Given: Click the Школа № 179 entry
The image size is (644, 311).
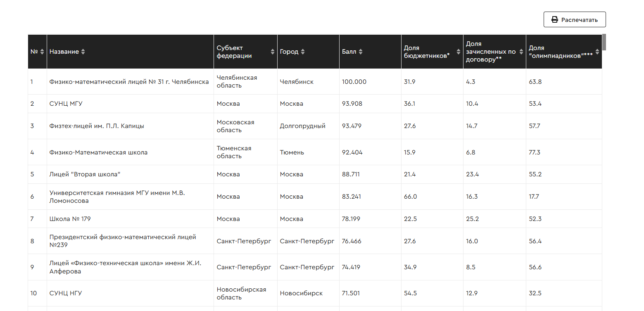Looking at the screenshot, I should click(x=70, y=219).
